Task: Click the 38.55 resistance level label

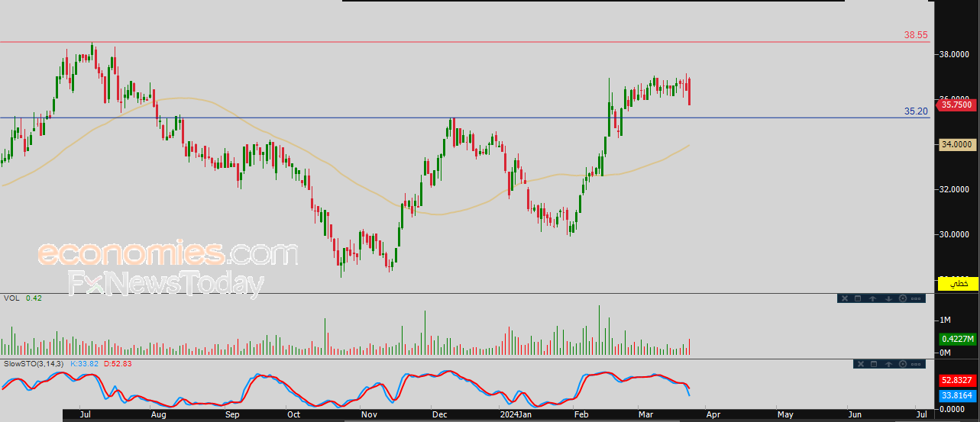Action: [916, 35]
